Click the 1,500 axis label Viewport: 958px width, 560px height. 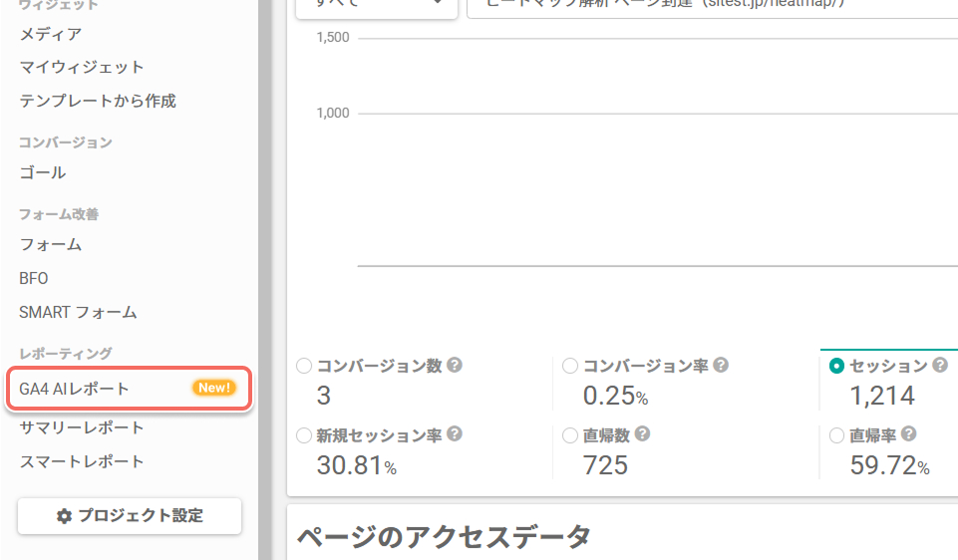point(333,37)
